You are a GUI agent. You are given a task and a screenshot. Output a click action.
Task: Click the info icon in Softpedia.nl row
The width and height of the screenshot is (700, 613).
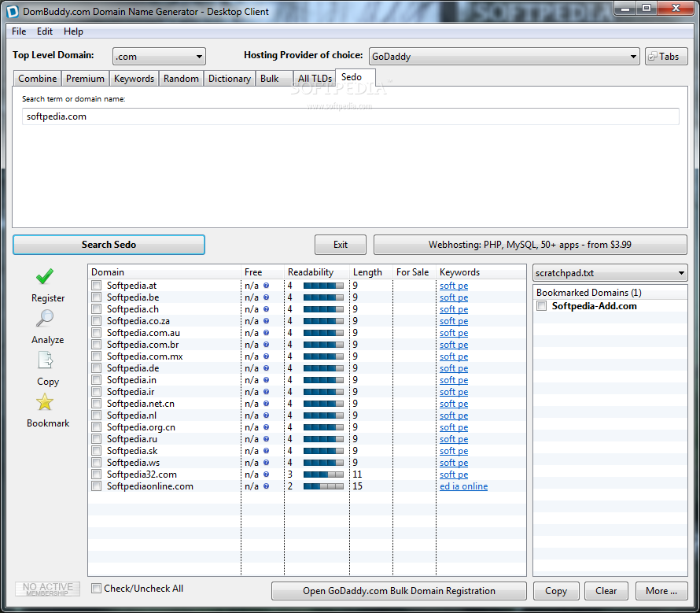click(x=266, y=415)
